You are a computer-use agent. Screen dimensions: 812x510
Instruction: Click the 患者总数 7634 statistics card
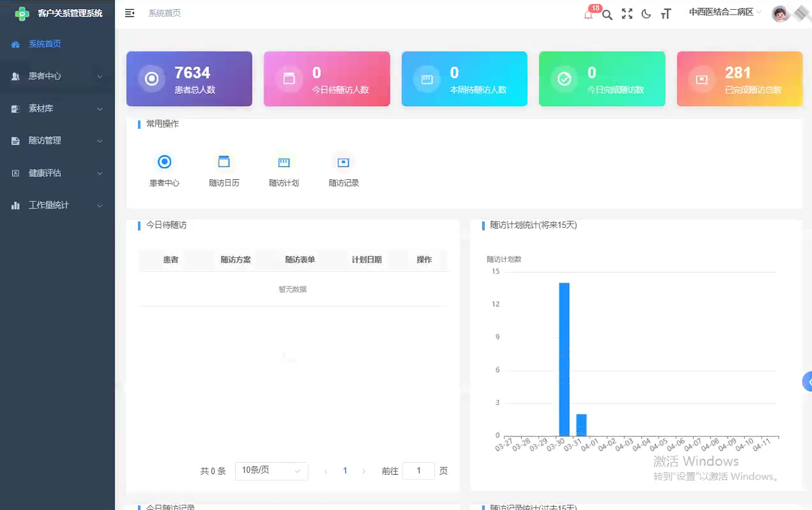[189, 78]
